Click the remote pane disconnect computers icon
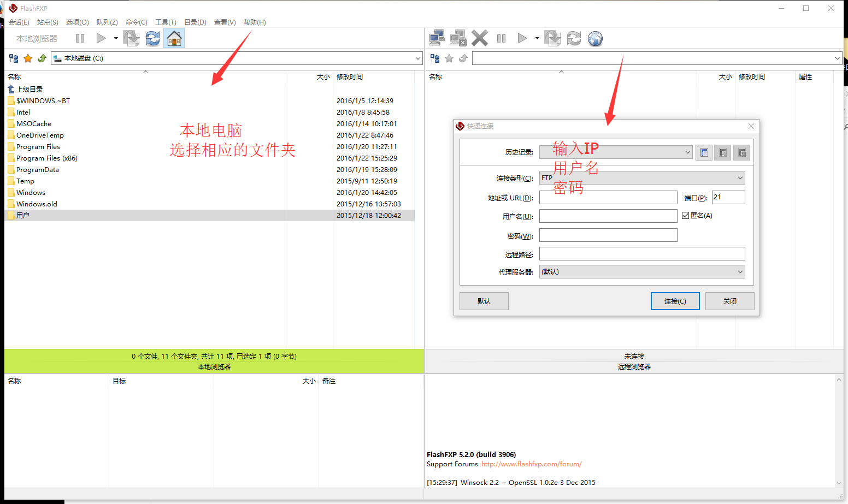The height and width of the screenshot is (504, 848). pyautogui.click(x=458, y=38)
